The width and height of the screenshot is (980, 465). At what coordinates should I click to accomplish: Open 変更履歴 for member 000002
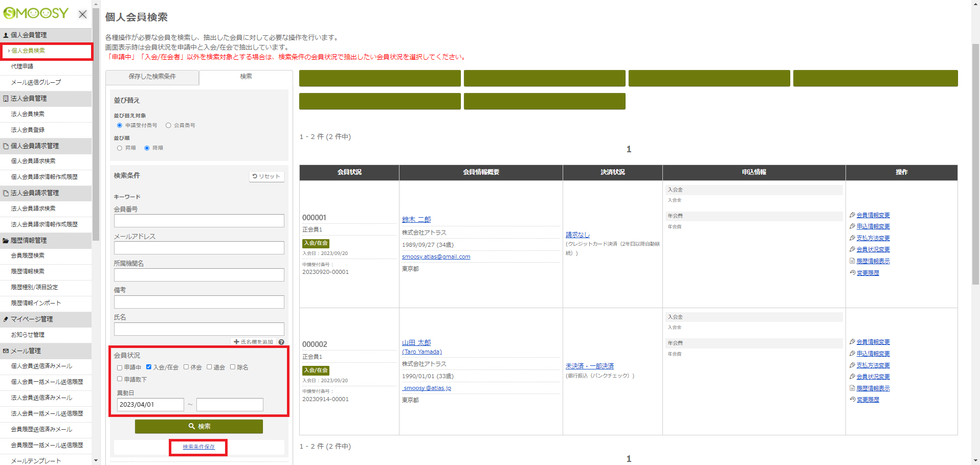point(867,400)
